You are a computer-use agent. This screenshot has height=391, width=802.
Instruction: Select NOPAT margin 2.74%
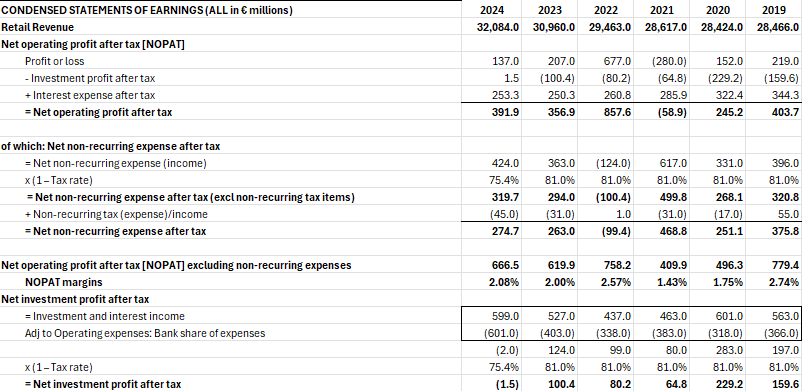(785, 282)
